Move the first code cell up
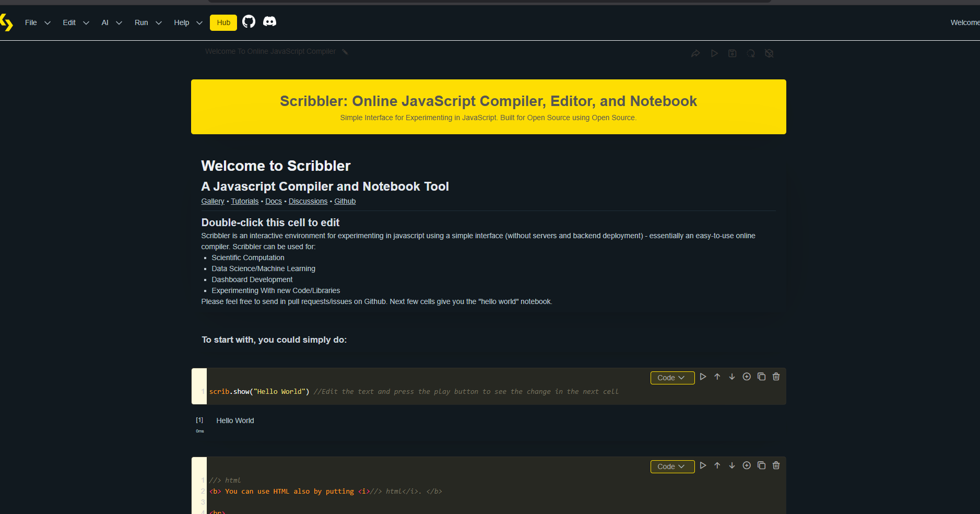980x514 pixels. point(717,376)
